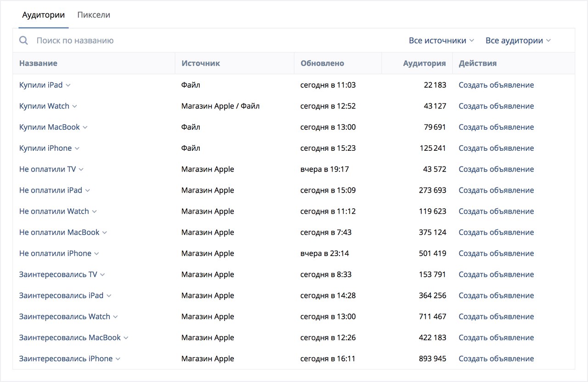Expand 'Купили MacBook' audience menu
The image size is (588, 382).
[x=85, y=127]
